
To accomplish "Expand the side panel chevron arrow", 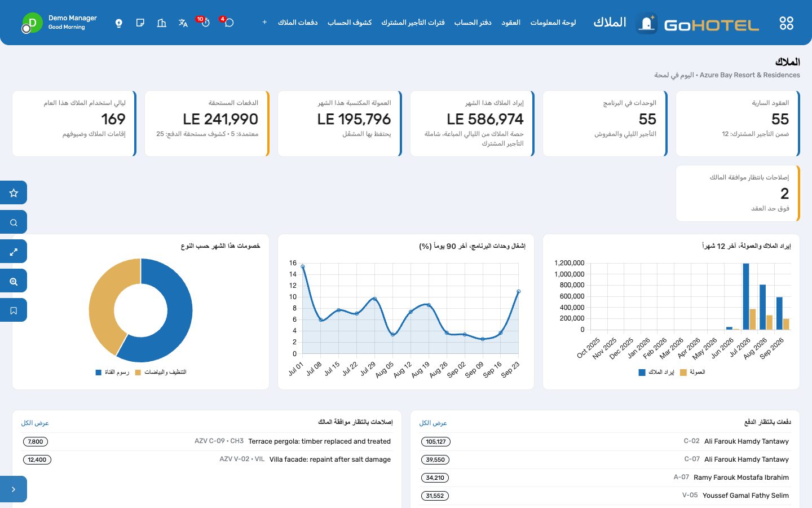I will click(14, 489).
